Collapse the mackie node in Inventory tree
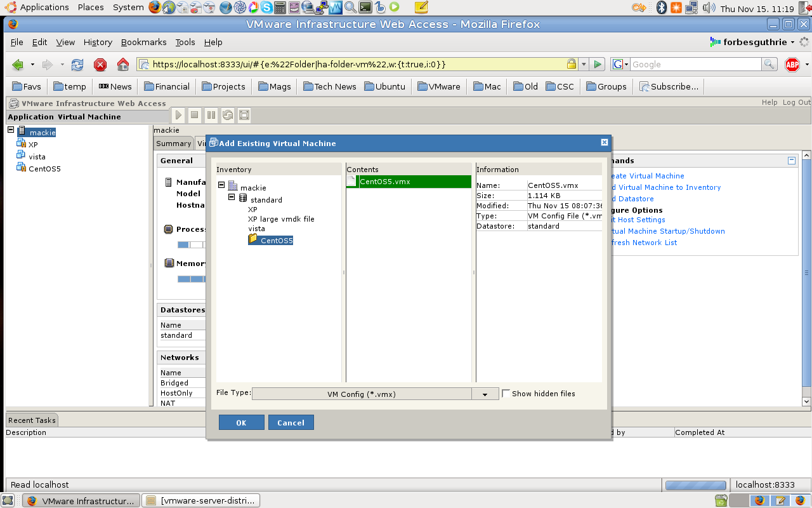 point(221,185)
